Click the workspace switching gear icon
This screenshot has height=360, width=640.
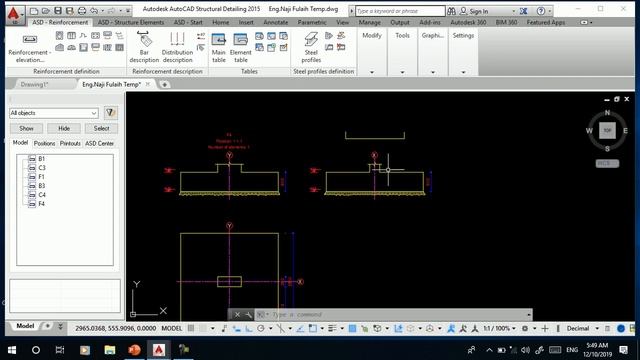tap(525, 328)
